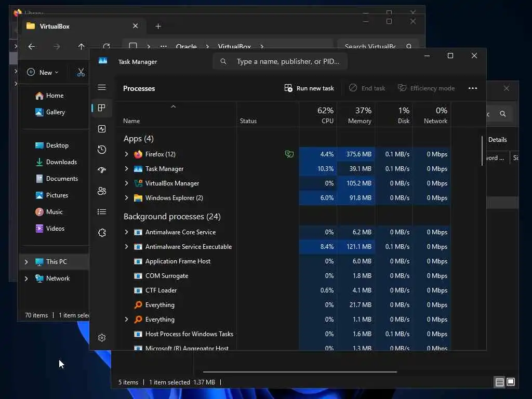Select Windows Explorer folder icon row
The image size is (532, 399).
point(138,198)
